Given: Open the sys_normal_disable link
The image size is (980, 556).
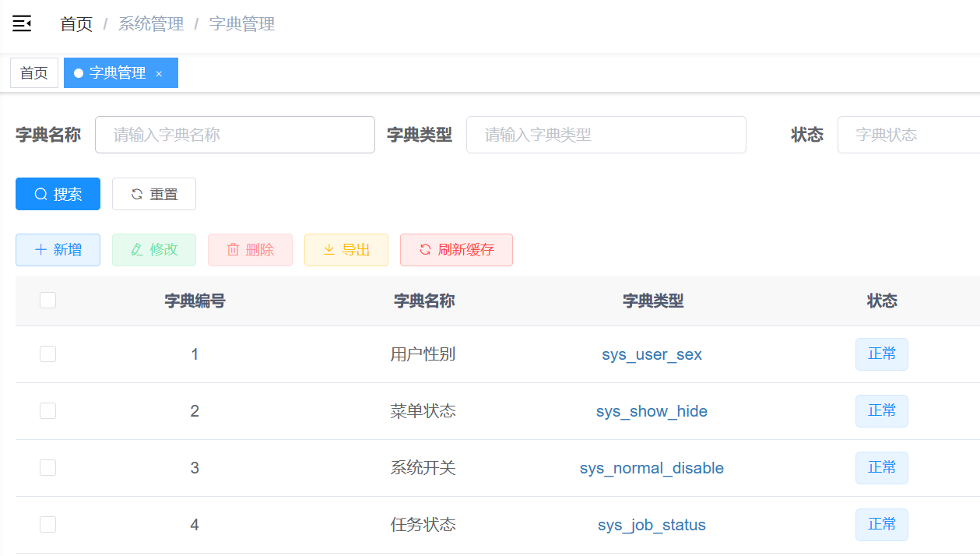Looking at the screenshot, I should pyautogui.click(x=652, y=468).
